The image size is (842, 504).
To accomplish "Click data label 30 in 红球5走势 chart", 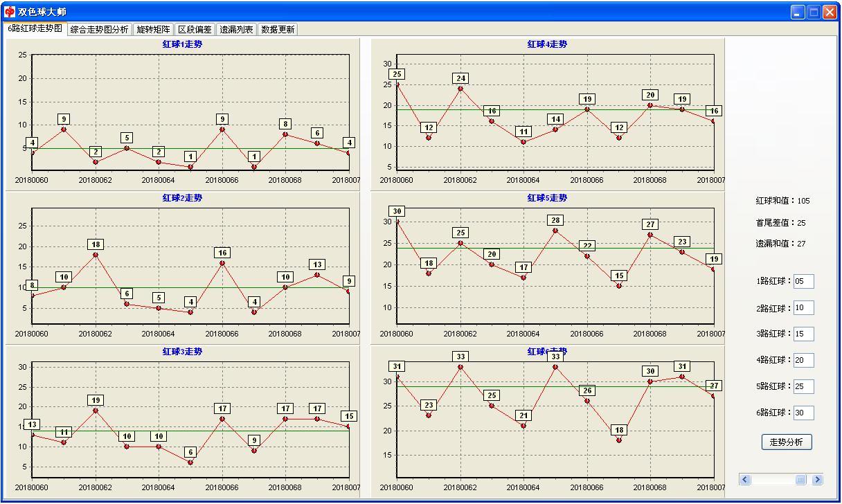I will [x=397, y=211].
